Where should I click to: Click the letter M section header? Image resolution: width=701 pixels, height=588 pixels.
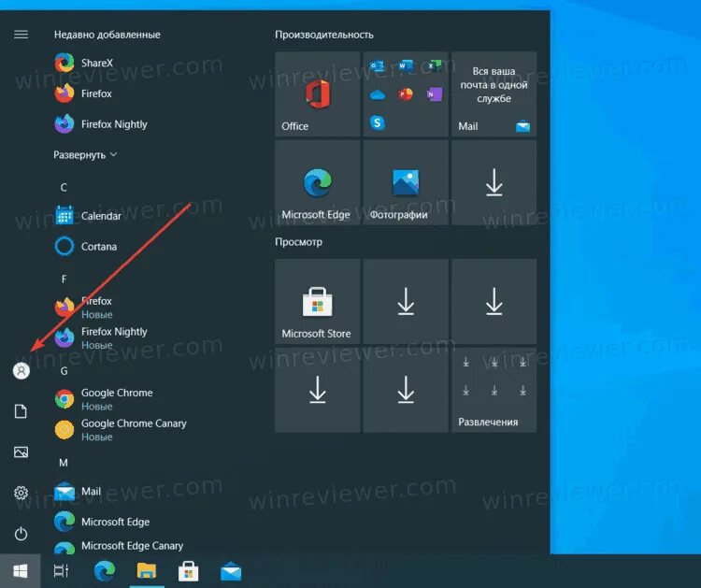[64, 463]
